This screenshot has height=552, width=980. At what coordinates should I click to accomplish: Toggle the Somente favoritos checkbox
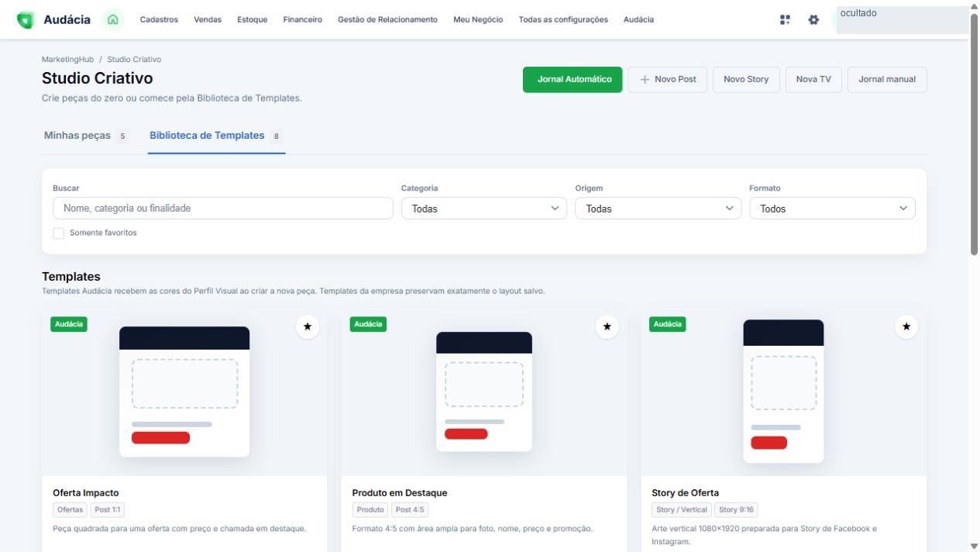coord(59,233)
